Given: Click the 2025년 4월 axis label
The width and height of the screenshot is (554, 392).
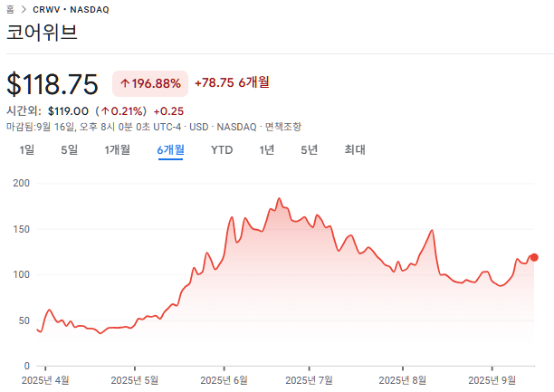Looking at the screenshot, I should point(45,380).
